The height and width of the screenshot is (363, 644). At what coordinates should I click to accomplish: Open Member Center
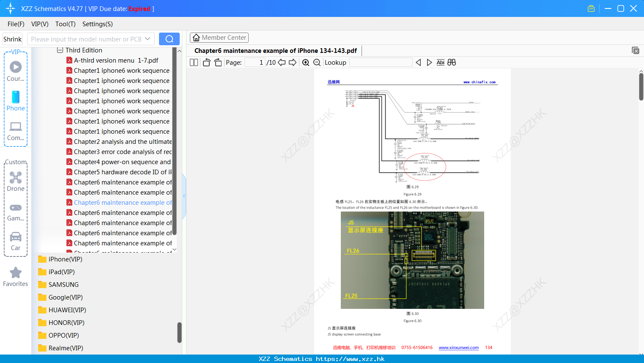click(219, 38)
